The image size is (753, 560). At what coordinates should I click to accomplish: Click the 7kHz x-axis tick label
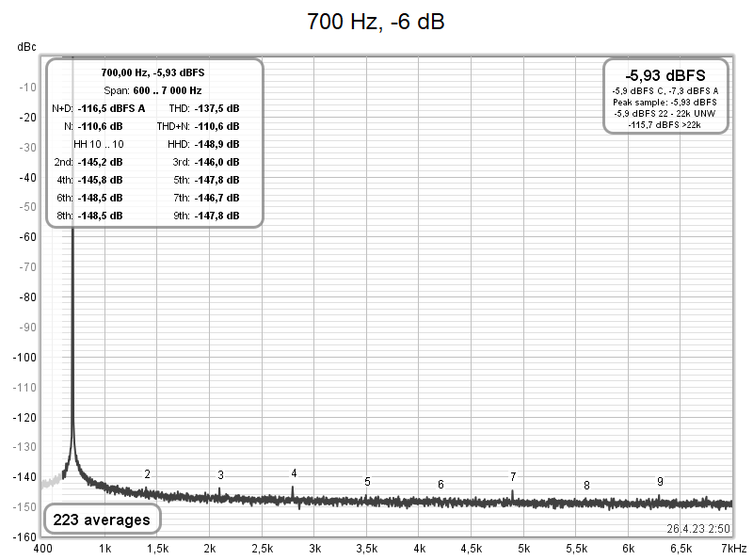[x=734, y=549]
